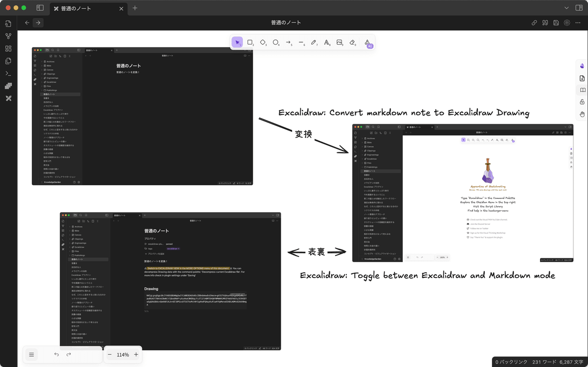This screenshot has width=588, height=367.
Task: Open the command palette ribbon icon
Action: [x=8, y=73]
